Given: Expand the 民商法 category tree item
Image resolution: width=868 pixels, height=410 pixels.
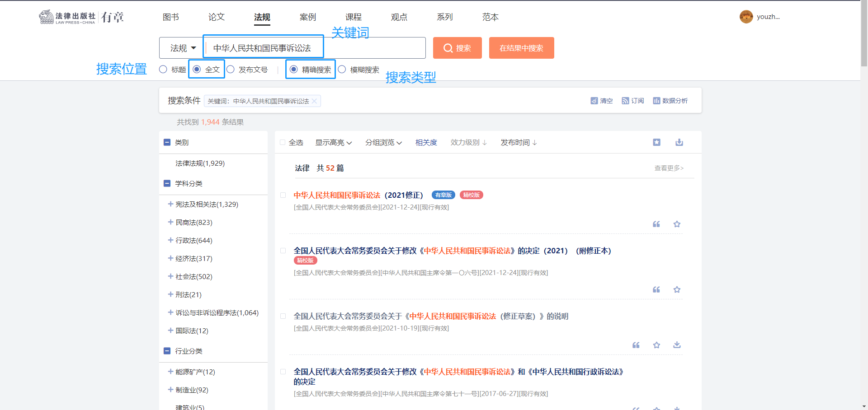Looking at the screenshot, I should tap(170, 222).
